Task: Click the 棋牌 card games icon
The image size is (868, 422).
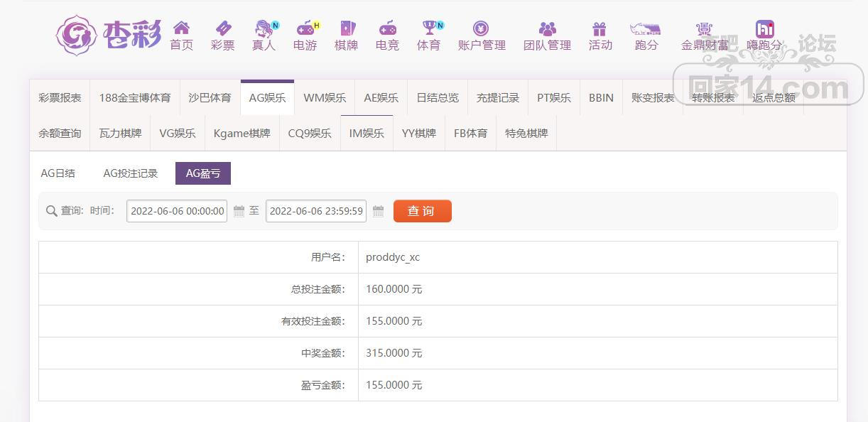Action: tap(346, 28)
